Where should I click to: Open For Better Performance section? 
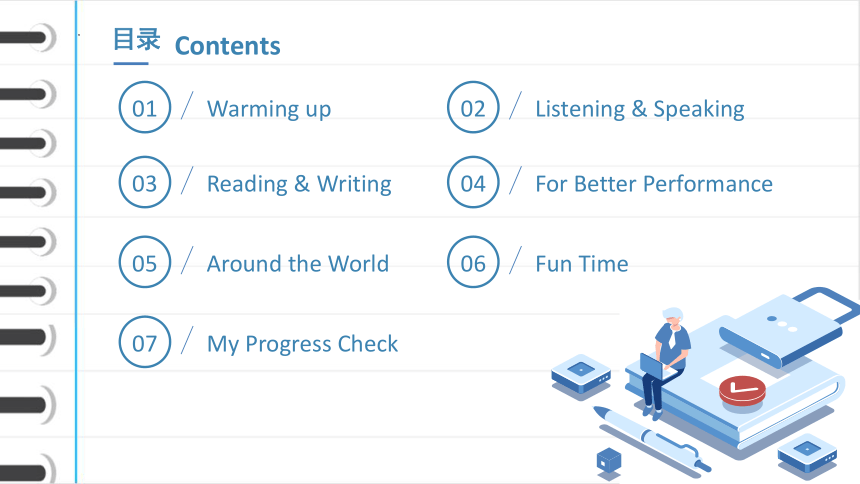(x=654, y=184)
